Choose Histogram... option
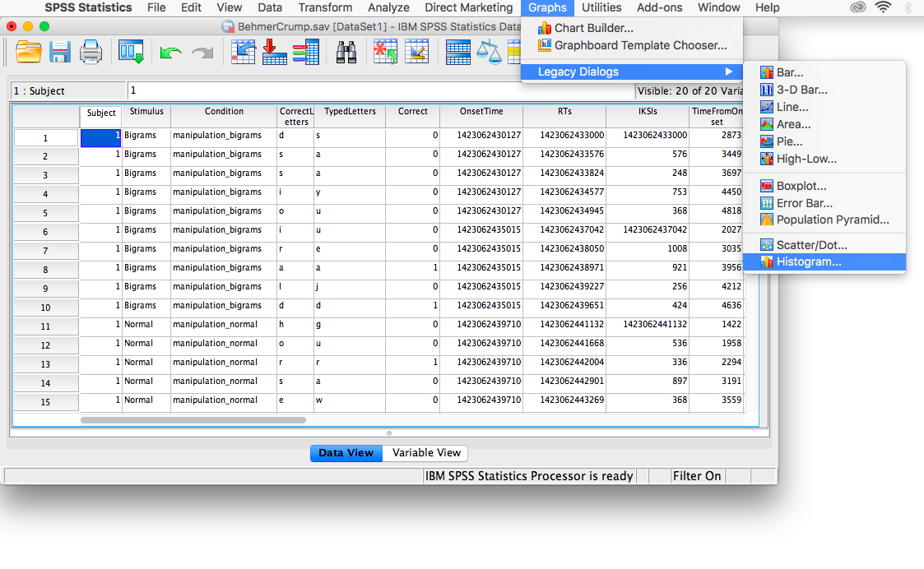 click(x=824, y=262)
